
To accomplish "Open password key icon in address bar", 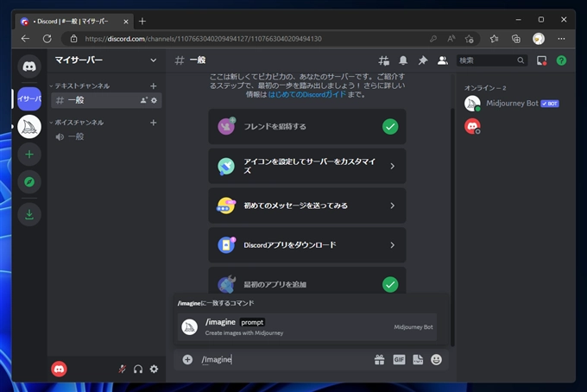I will coord(433,39).
